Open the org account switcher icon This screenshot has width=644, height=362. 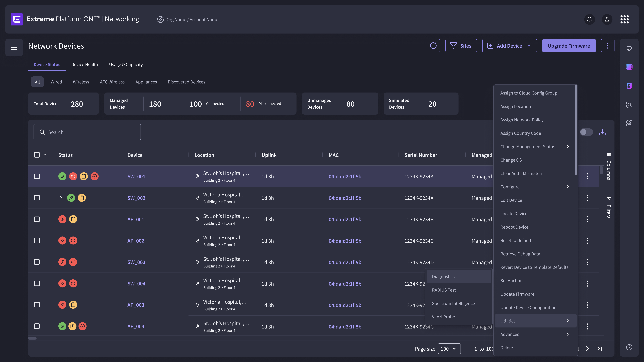[160, 19]
